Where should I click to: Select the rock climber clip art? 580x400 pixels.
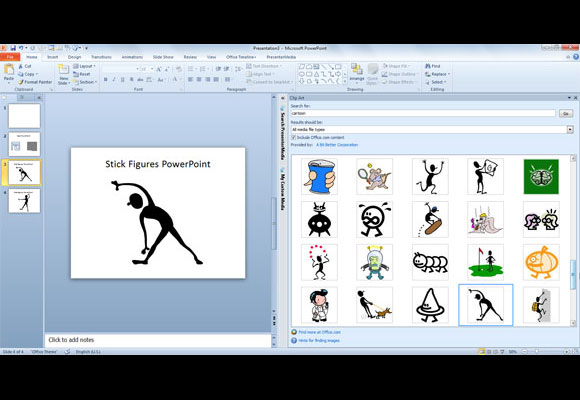541,305
